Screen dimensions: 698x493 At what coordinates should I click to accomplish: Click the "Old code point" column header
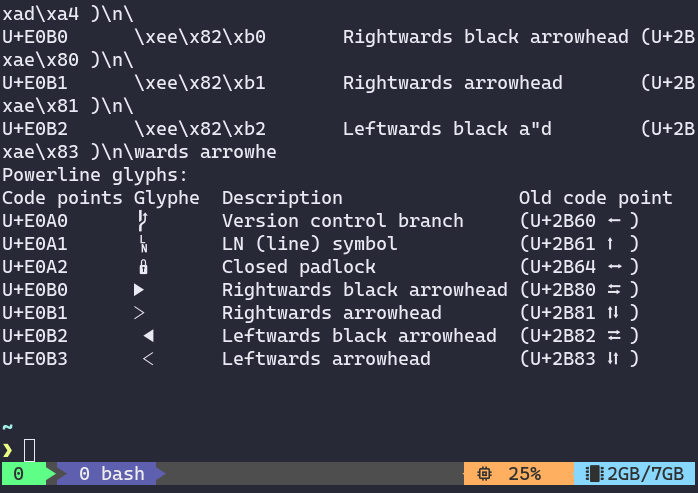coord(595,198)
